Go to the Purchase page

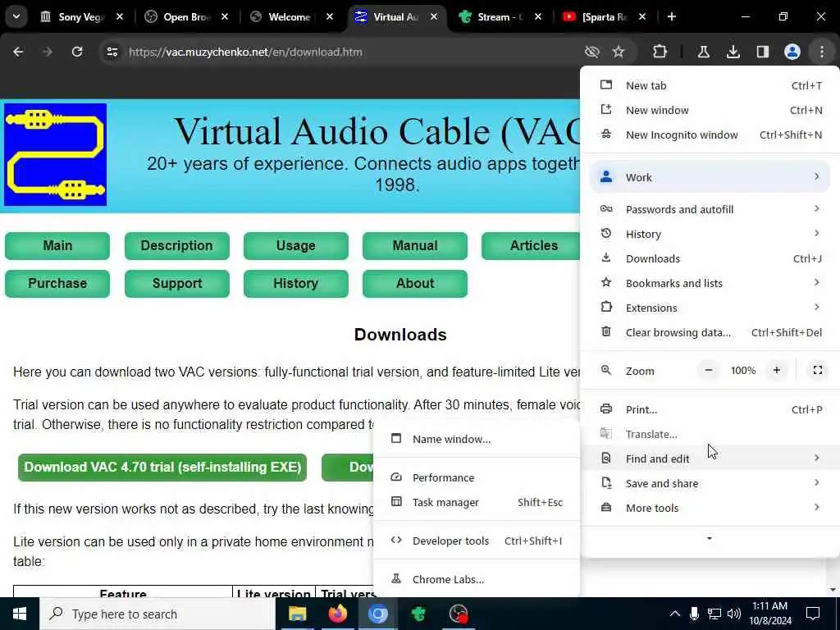57,283
